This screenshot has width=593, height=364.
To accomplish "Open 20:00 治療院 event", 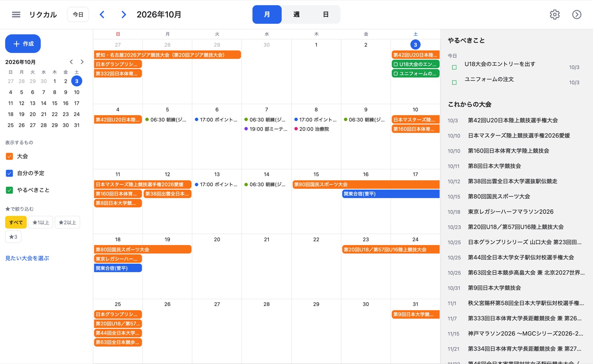I will 316,129.
